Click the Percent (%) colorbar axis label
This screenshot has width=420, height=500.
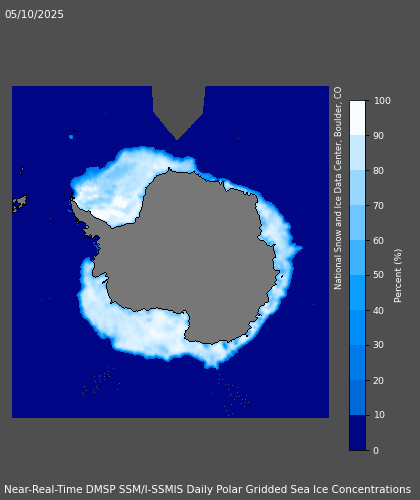click(398, 276)
